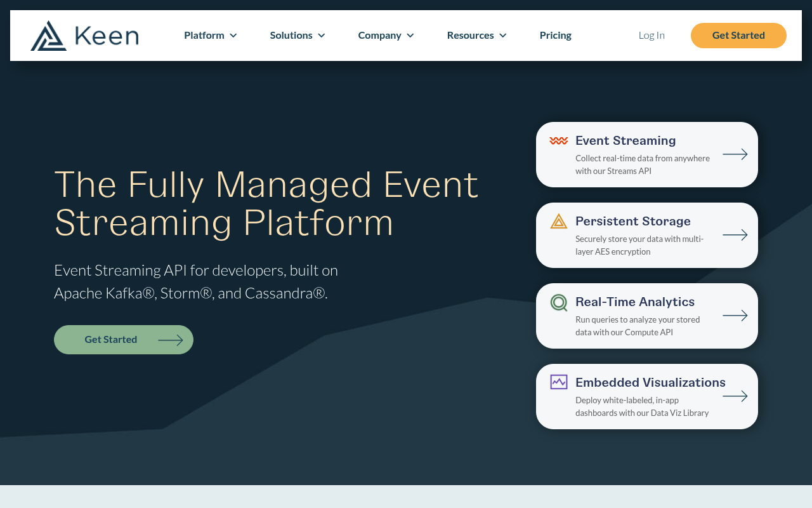Click the arrow on Persistent Storage card
Screen dimensions: 812x508
735,235
